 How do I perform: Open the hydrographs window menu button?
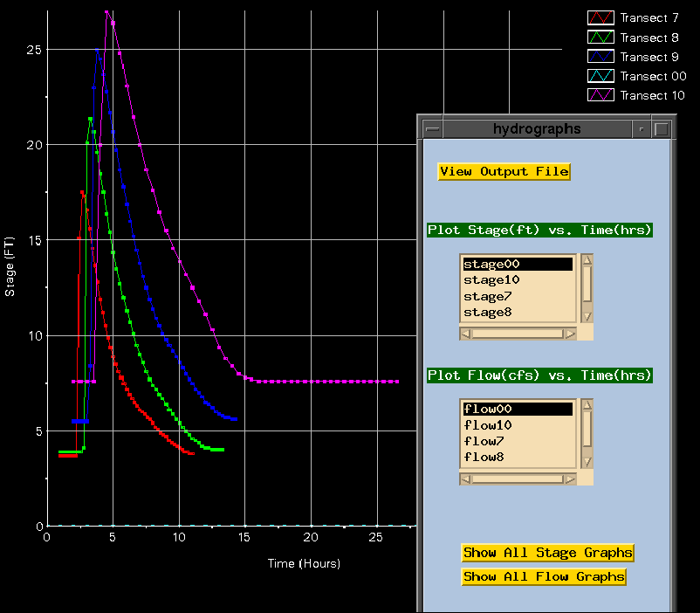click(433, 129)
